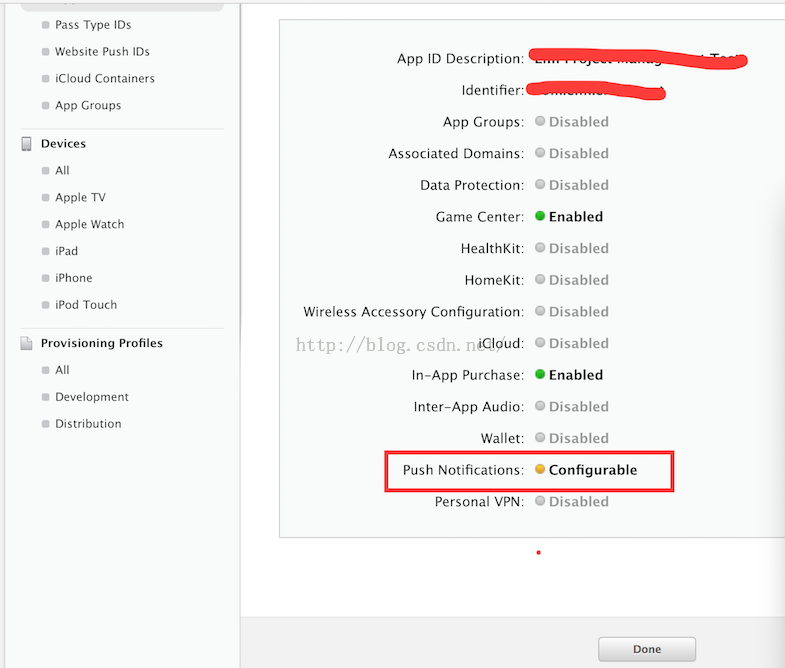Select iPhone under Devices
Image resolution: width=785 pixels, height=668 pixels.
tap(74, 278)
